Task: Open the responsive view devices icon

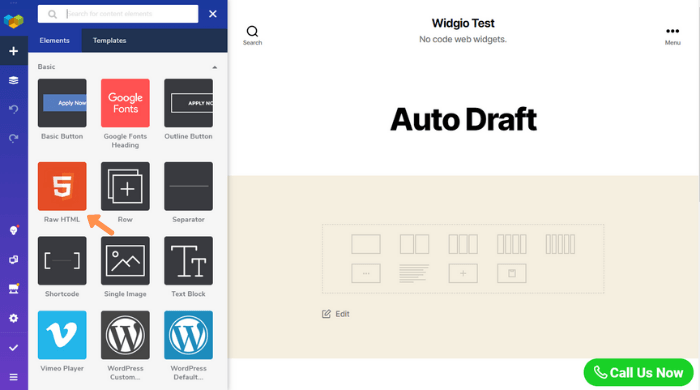Action: point(13,260)
